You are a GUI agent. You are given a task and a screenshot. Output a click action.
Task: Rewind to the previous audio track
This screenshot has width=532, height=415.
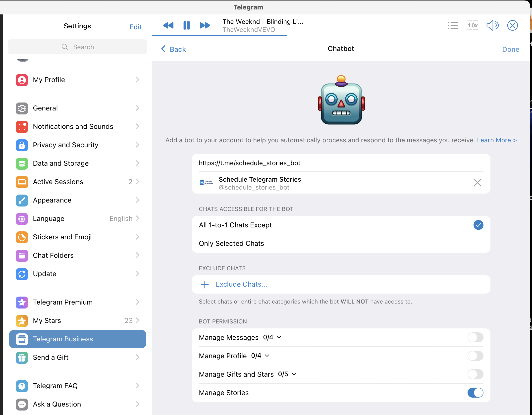tap(168, 25)
